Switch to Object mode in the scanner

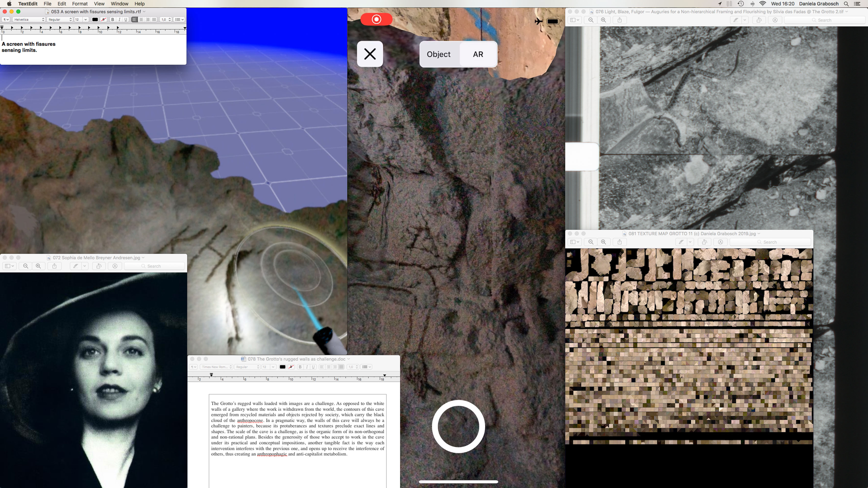point(439,54)
